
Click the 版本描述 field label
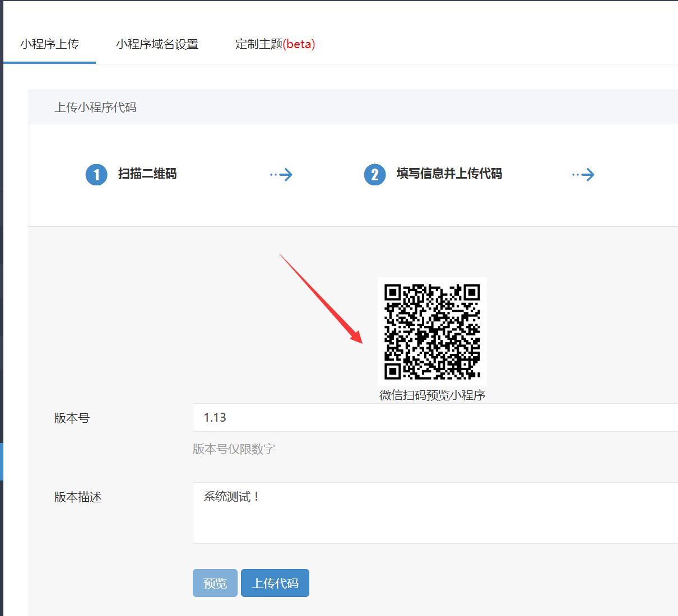tap(78, 497)
